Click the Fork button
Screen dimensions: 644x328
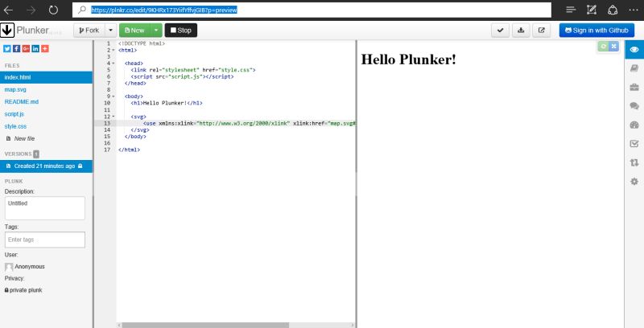pyautogui.click(x=89, y=31)
